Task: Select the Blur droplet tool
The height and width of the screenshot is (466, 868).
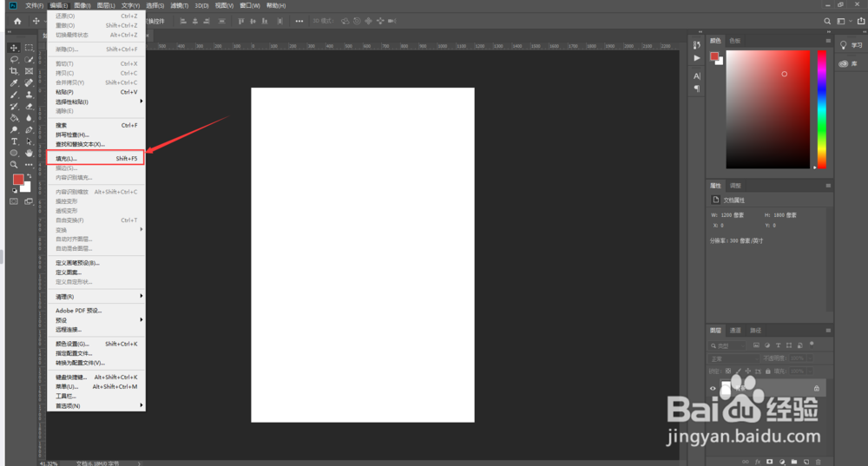Action: tap(29, 118)
